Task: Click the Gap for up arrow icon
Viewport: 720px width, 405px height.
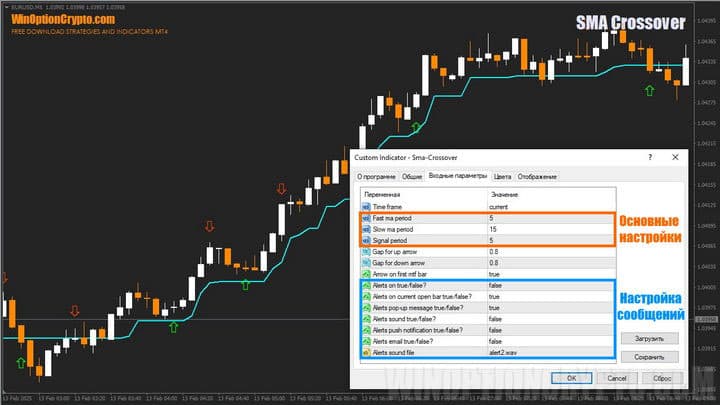Action: click(x=367, y=251)
